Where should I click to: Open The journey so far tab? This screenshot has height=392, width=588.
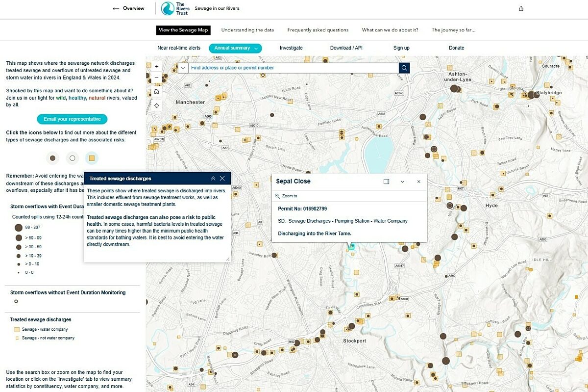pos(453,30)
